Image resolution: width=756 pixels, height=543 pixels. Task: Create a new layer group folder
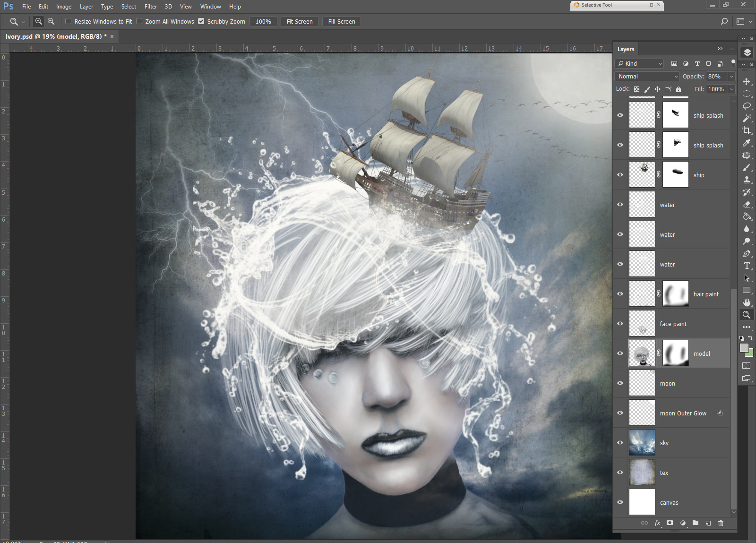[696, 523]
